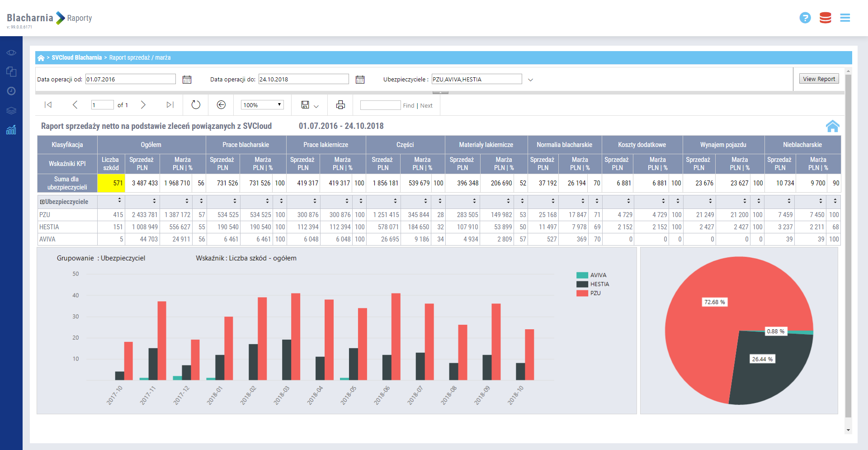This screenshot has width=868, height=450.
Task: Click the SVCloud Blacharnia breadcrumb
Action: (76, 58)
